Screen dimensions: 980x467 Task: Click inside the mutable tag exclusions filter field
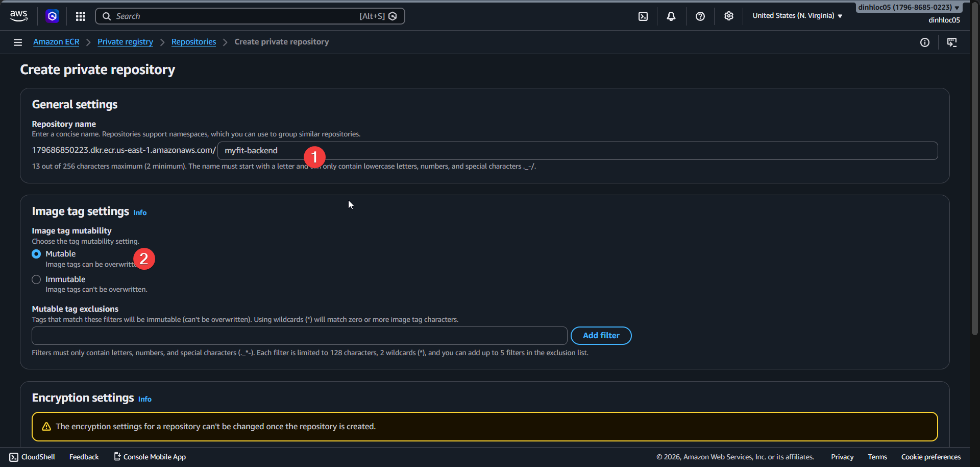point(299,335)
